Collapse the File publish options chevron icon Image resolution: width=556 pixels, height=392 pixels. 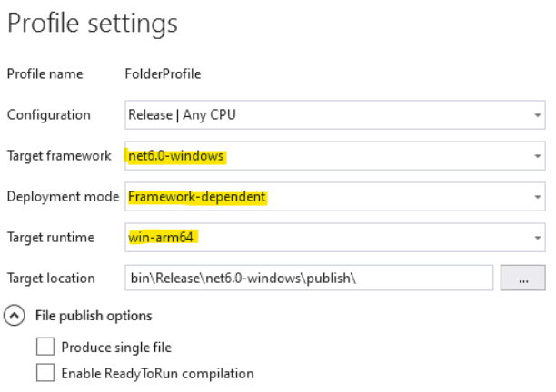pyautogui.click(x=15, y=316)
